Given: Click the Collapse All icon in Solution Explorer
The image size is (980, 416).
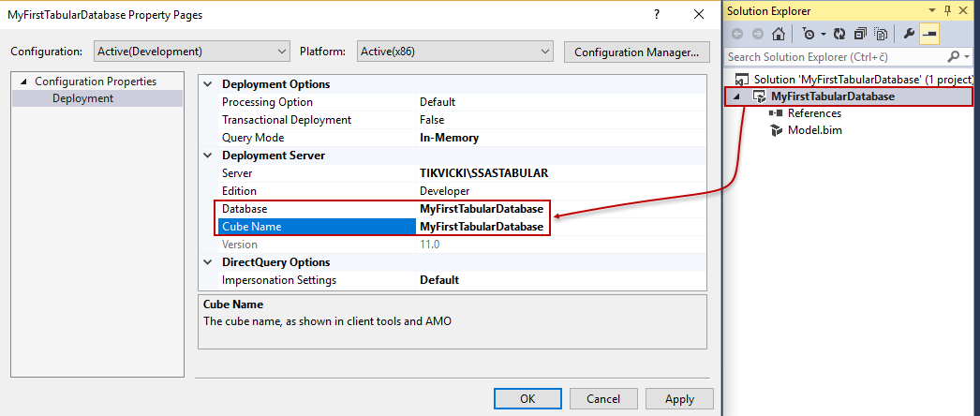Looking at the screenshot, I should click(861, 35).
